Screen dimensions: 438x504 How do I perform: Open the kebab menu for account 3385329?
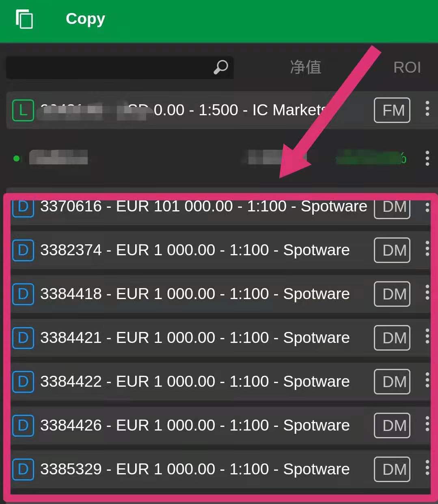[x=427, y=467]
